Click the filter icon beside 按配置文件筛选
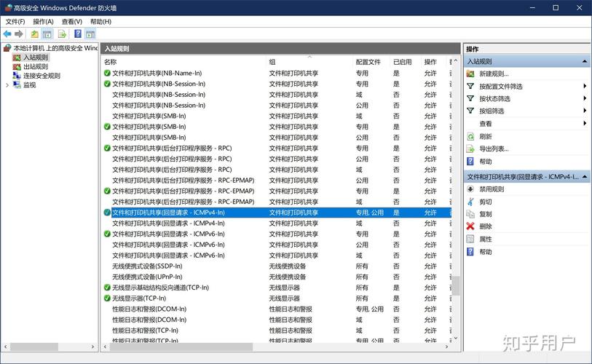Screen dimensions: 592x364 point(470,86)
